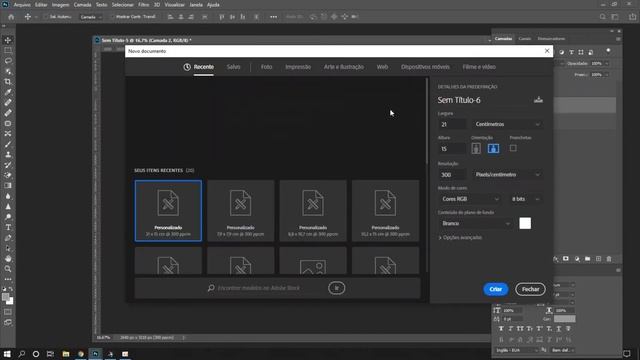
Task: Open File Explorer from taskbar
Action: pyautogui.click(x=66, y=354)
